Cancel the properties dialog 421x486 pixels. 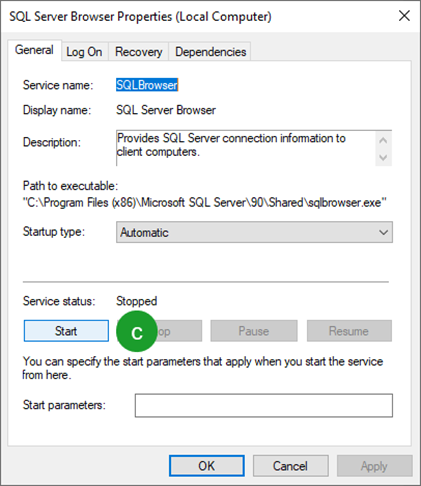click(x=290, y=466)
